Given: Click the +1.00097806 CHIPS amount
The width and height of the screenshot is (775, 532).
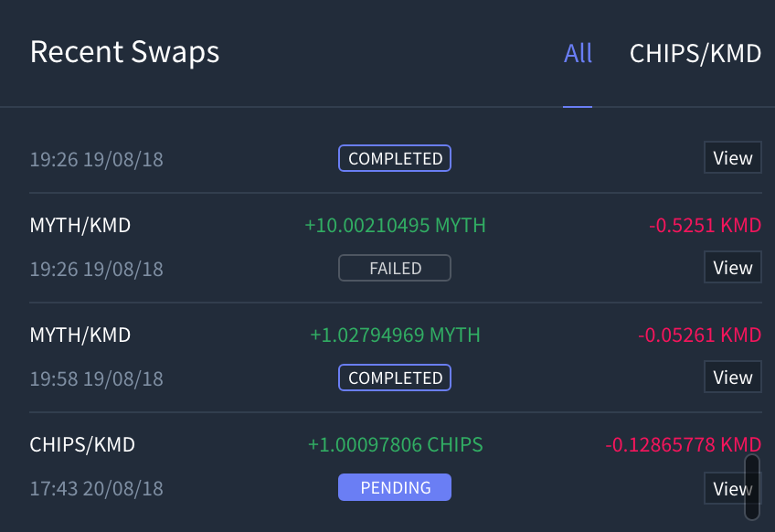Looking at the screenshot, I should 394,444.
